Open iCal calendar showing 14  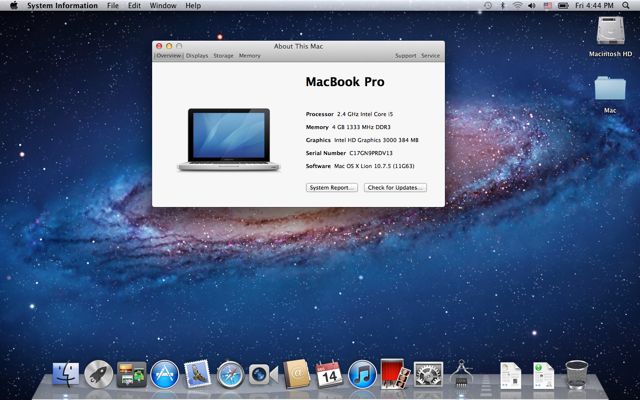coord(329,374)
